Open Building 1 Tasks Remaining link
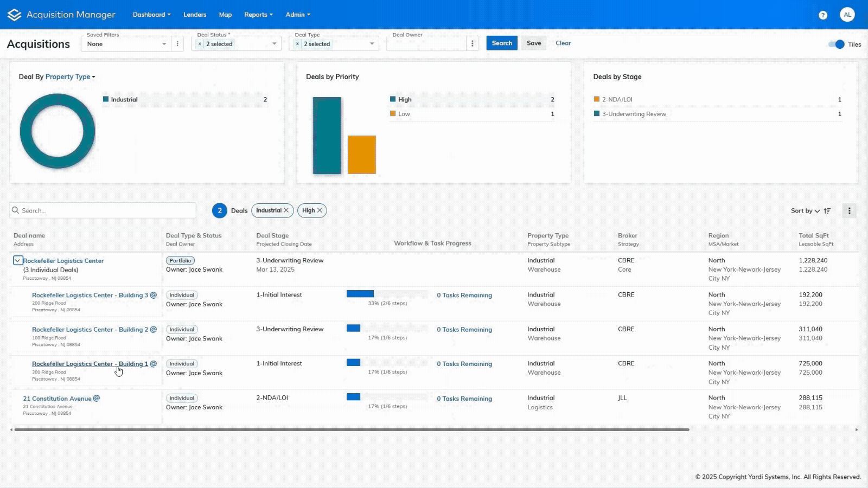 464,364
